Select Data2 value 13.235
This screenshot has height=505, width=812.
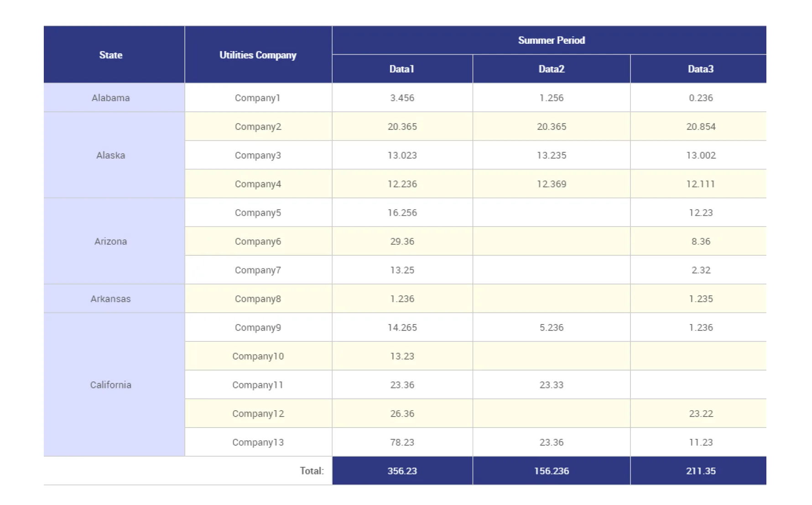click(552, 155)
